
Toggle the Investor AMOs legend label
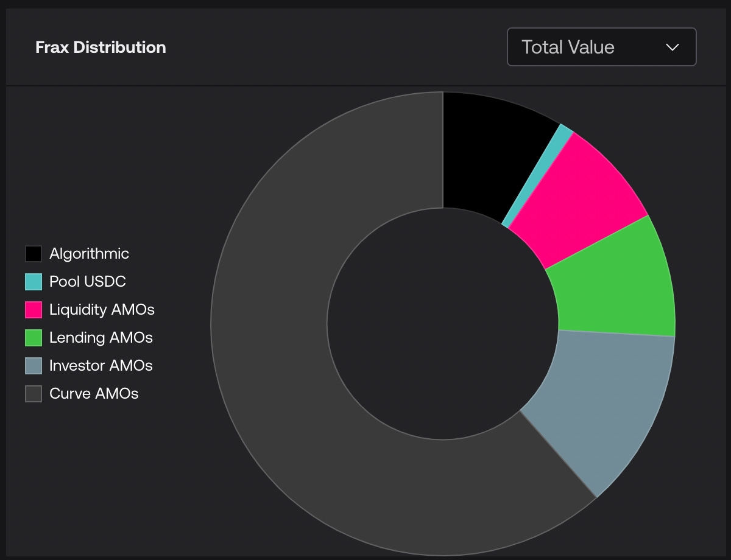(101, 366)
